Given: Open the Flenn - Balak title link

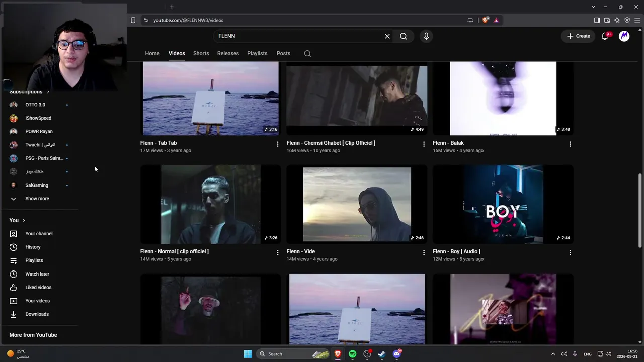Looking at the screenshot, I should [448, 143].
